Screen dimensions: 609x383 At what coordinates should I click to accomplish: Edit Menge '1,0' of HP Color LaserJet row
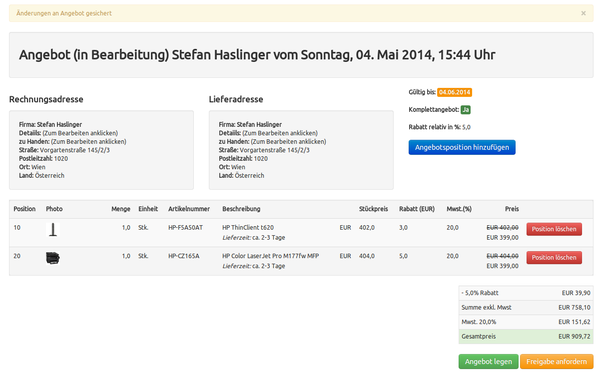(x=126, y=256)
